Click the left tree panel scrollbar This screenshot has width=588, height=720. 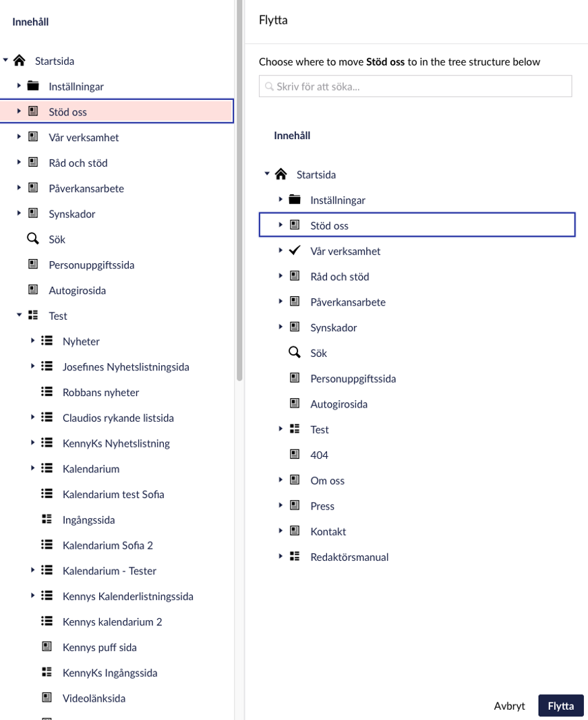pyautogui.click(x=239, y=202)
